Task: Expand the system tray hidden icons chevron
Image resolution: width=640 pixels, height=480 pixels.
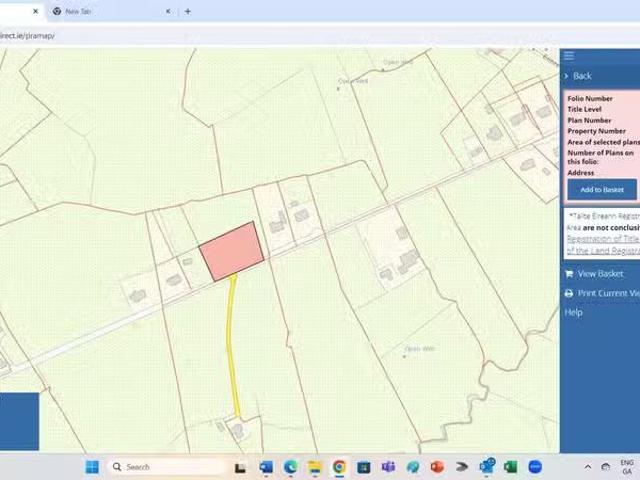Action: point(587,466)
